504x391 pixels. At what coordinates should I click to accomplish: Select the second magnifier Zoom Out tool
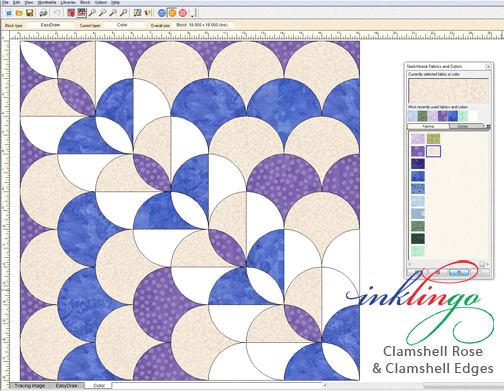103,13
